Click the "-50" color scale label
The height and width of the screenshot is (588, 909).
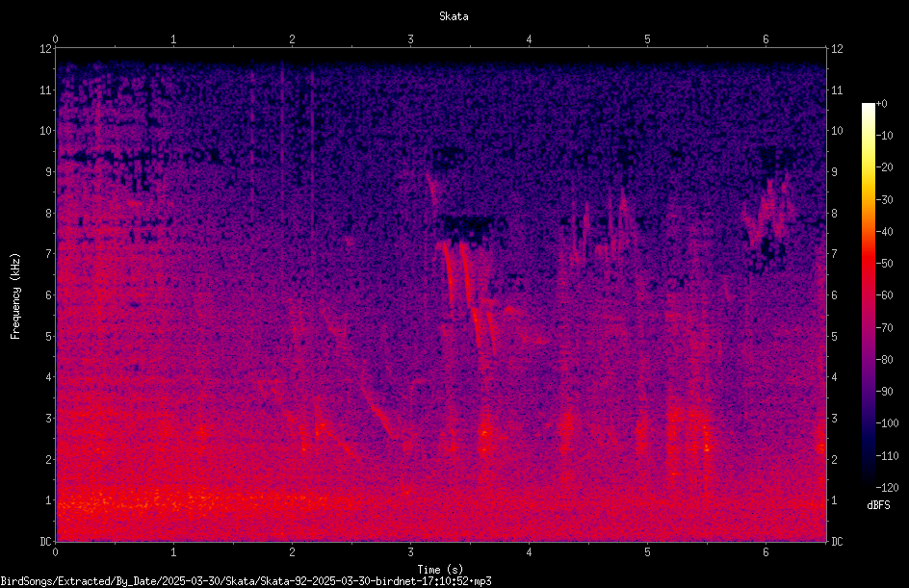(885, 264)
